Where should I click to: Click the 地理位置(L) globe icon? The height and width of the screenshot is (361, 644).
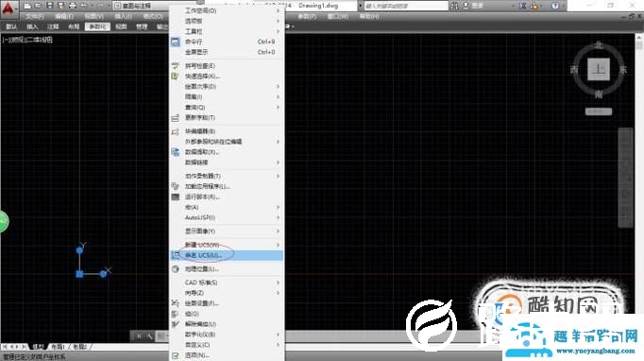click(x=176, y=269)
